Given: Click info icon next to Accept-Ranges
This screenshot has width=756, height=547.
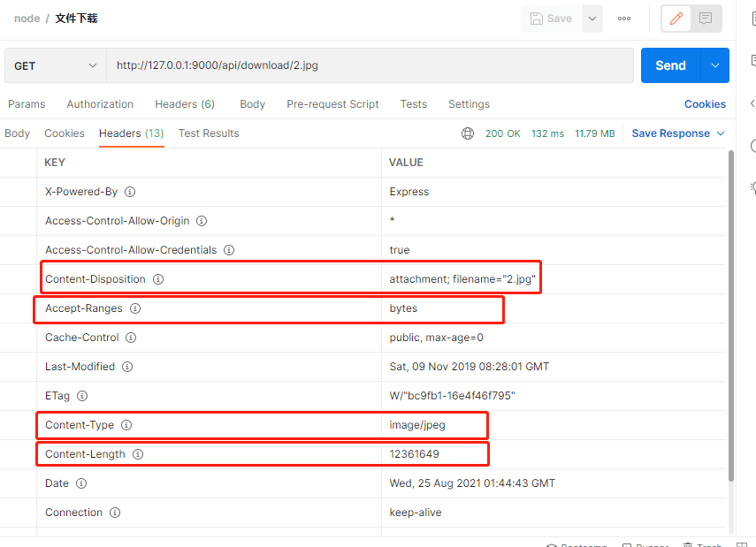Looking at the screenshot, I should point(135,308).
